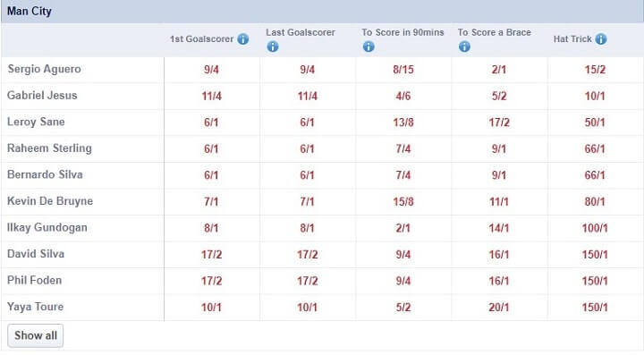Pick Phil Foden 1st goalscorer 17/2
The image size is (644, 355).
pos(211,281)
